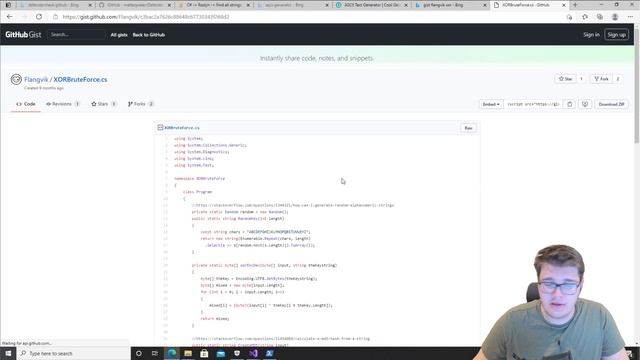Open the browser collections icon
This screenshot has height=360, width=640.
(x=600, y=17)
